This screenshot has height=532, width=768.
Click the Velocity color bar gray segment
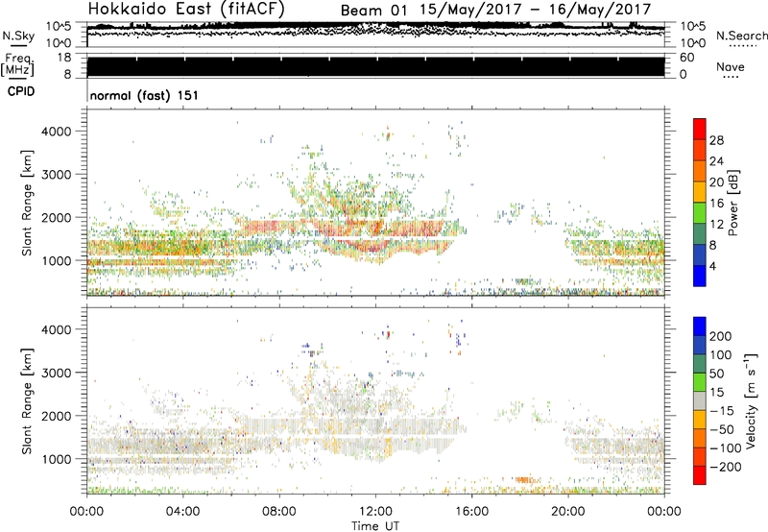(700, 401)
